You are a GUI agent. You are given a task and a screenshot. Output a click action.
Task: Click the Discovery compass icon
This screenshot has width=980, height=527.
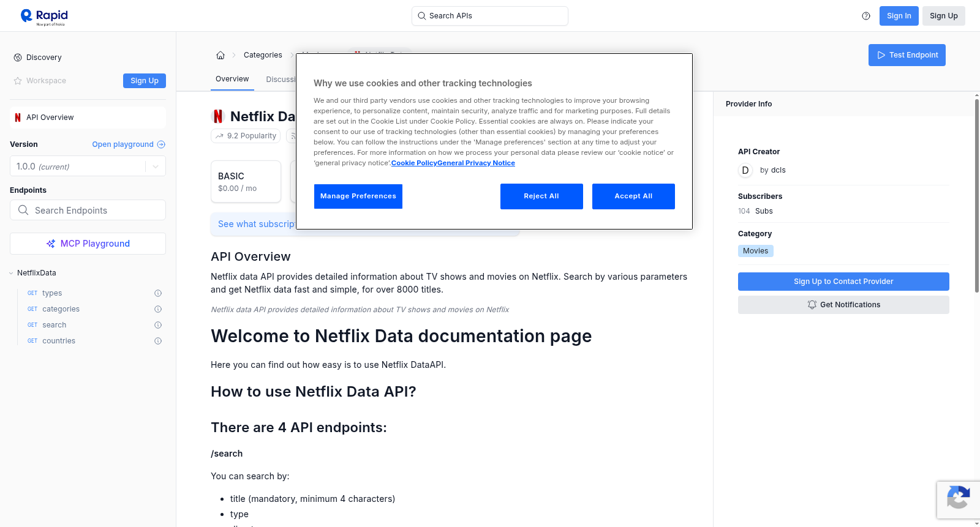pos(18,58)
